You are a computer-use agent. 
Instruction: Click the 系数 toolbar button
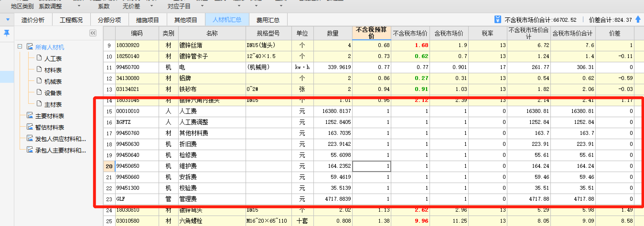tap(104, 6)
